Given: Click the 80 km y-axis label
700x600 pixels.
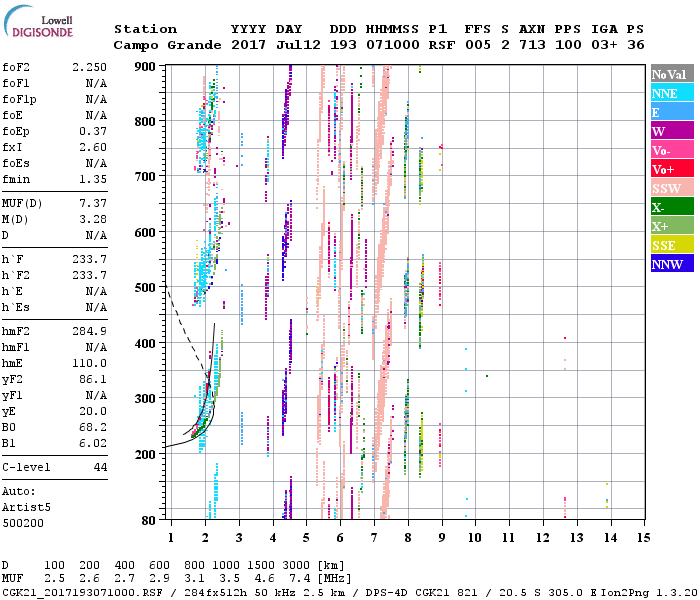Looking at the screenshot, I should click(149, 521).
